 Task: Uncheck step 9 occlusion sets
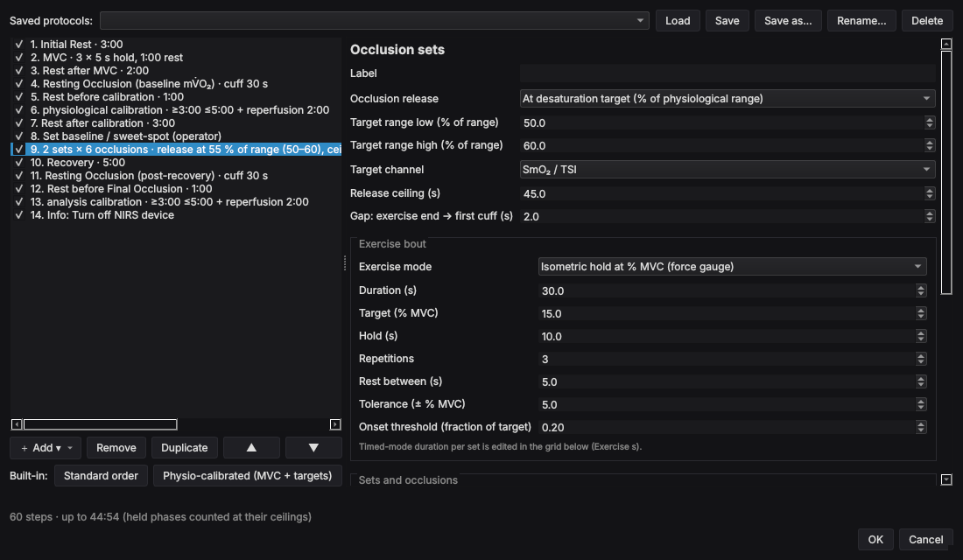pos(19,150)
